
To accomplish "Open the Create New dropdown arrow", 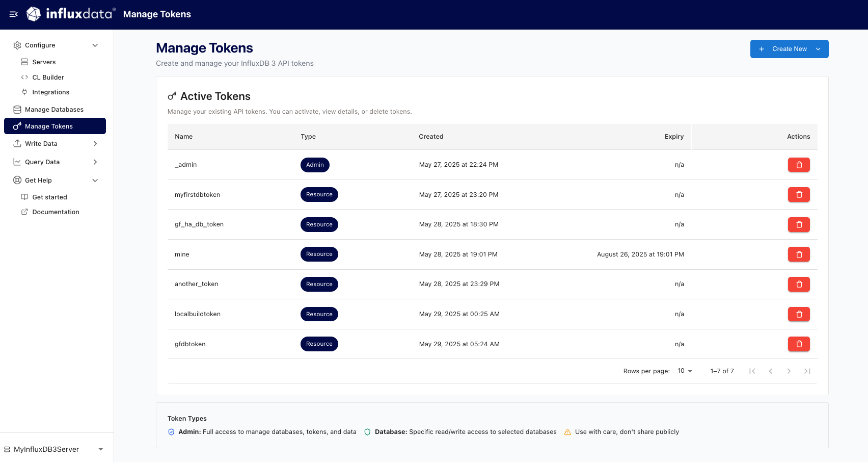I will (x=818, y=49).
